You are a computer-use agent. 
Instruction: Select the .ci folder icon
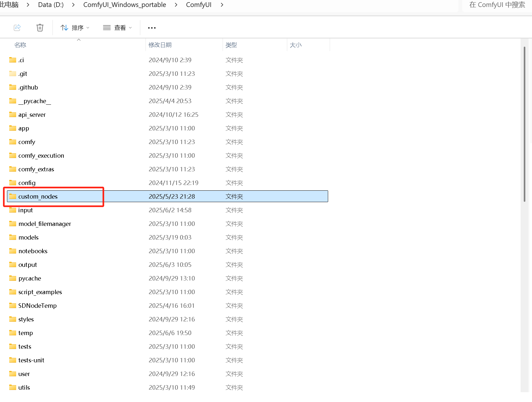[x=13, y=60]
